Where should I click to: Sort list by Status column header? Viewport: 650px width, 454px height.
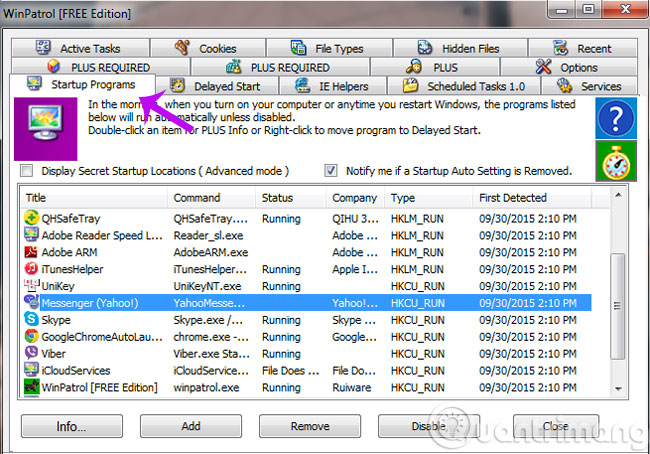291,198
